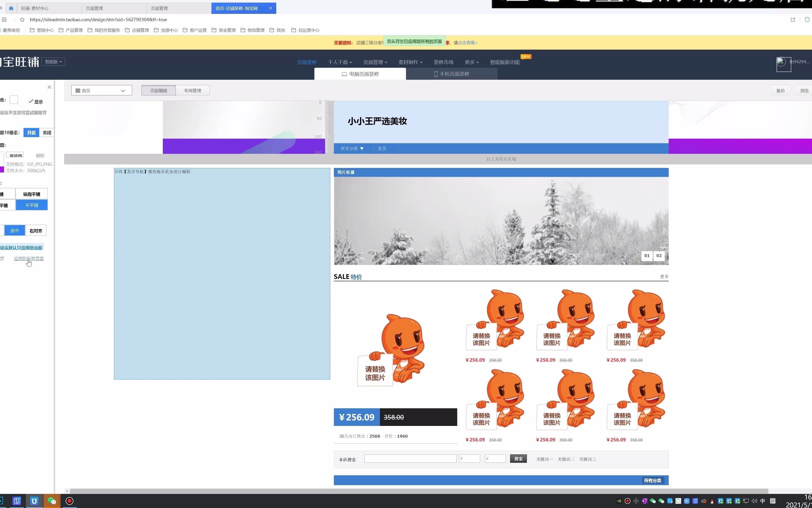Click 点击查看 link in the notice bar

click(x=467, y=43)
